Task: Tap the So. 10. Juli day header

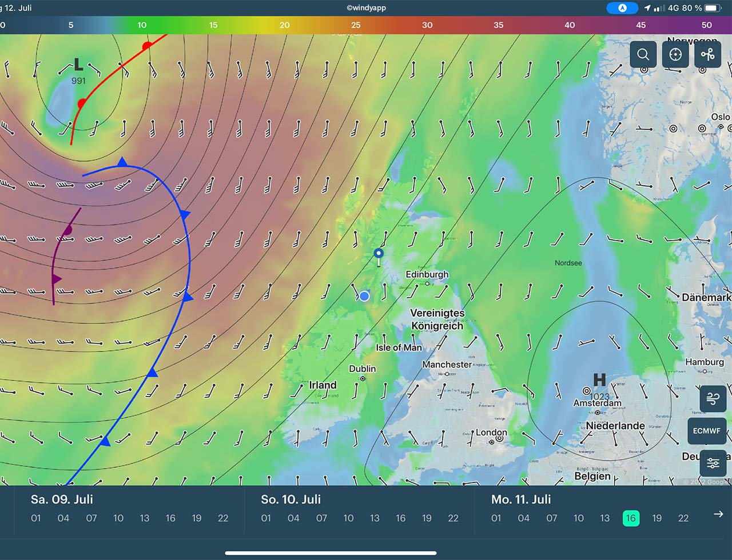Action: pos(291,499)
